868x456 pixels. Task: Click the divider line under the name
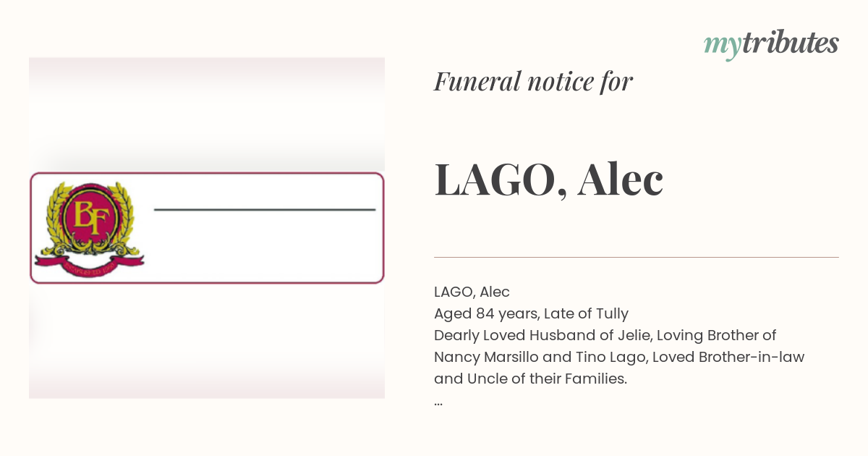(637, 257)
